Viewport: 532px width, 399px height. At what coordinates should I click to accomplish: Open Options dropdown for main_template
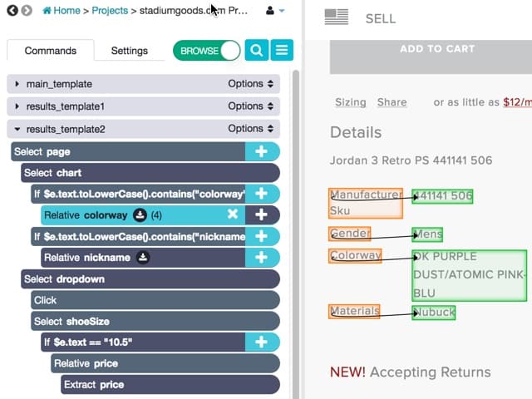pos(251,83)
